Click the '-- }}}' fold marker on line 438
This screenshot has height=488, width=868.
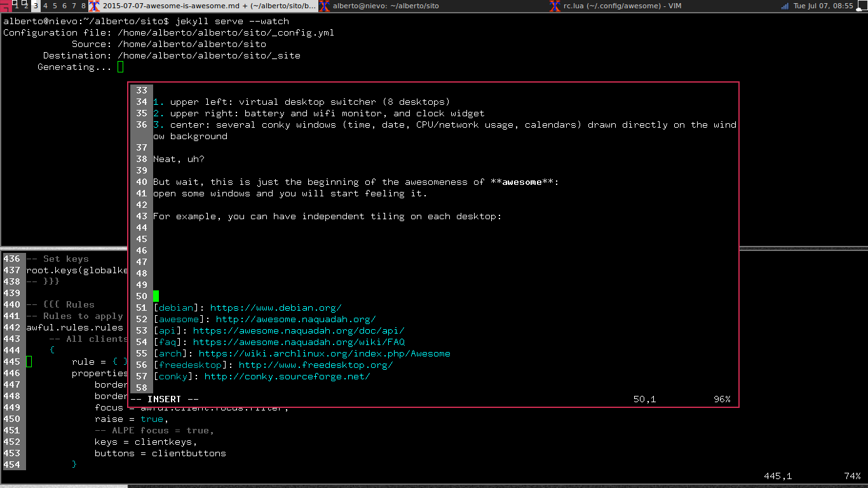[x=43, y=281]
